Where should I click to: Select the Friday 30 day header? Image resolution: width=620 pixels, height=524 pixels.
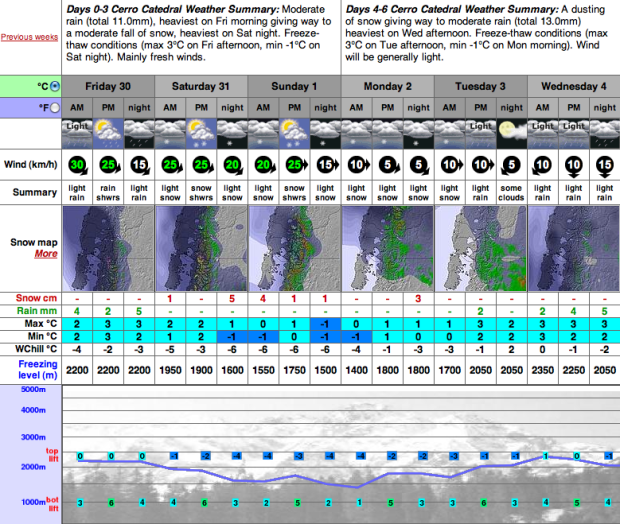108,86
